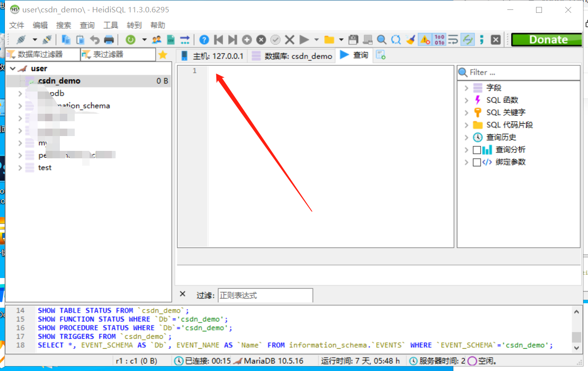Image resolution: width=588 pixels, height=371 pixels.
Task: Click the disconnect plug icon
Action: click(47, 40)
